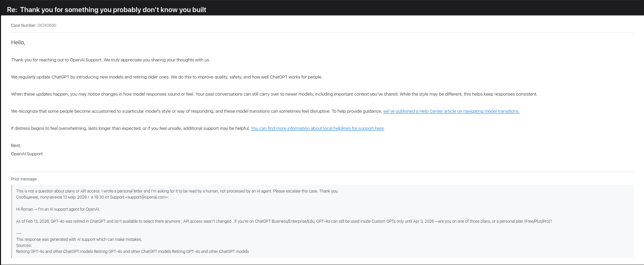Click the 'Sources:' label in quoted message
The width and height of the screenshot is (644, 265).
(x=24, y=246)
